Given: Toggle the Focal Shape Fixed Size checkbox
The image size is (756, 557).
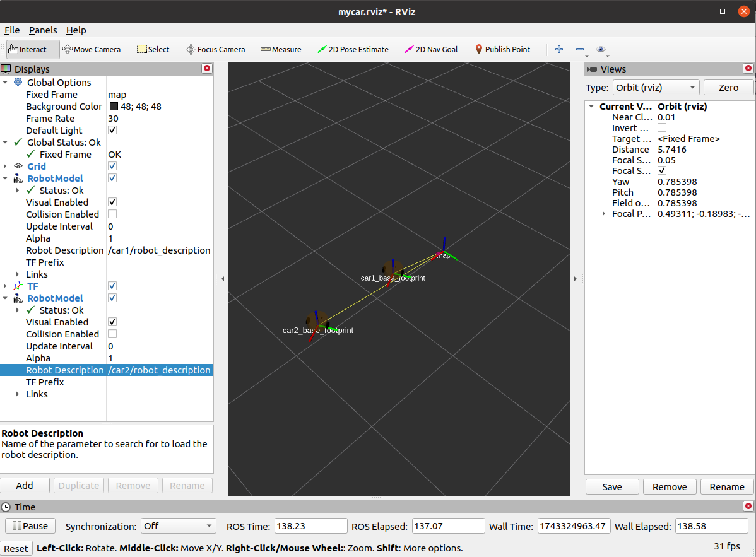Looking at the screenshot, I should pos(662,170).
